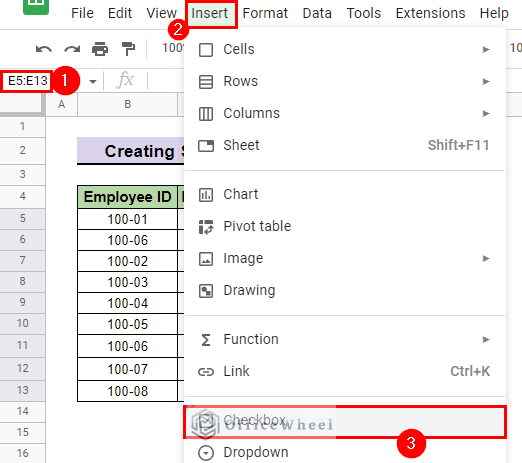Viewport: 522px width, 463px height.
Task: Click the Creating title cell
Action: point(131,151)
